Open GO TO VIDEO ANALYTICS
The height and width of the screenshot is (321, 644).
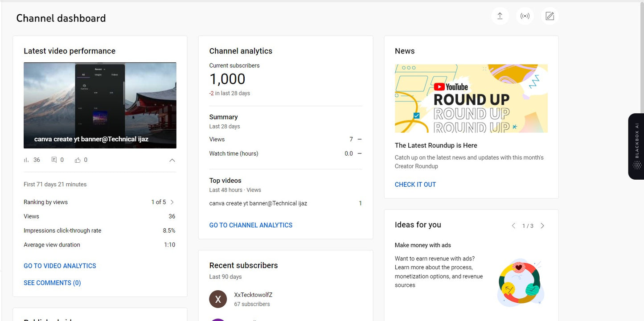60,265
